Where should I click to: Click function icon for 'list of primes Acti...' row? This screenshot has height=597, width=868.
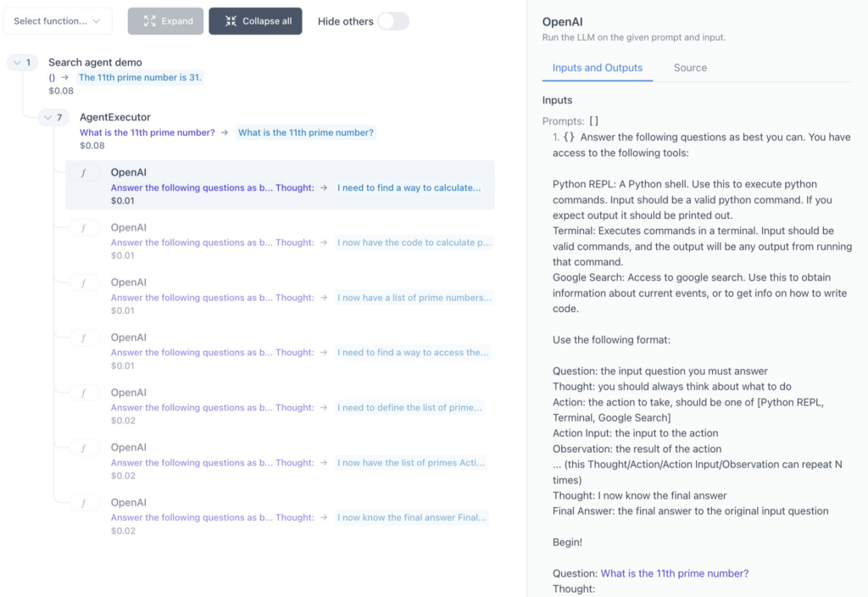84,448
